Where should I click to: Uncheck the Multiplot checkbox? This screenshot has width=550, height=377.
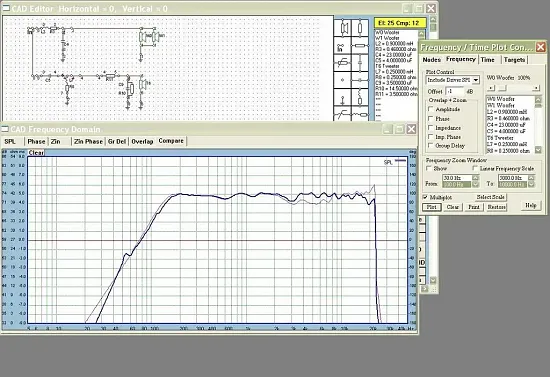[x=425, y=197]
